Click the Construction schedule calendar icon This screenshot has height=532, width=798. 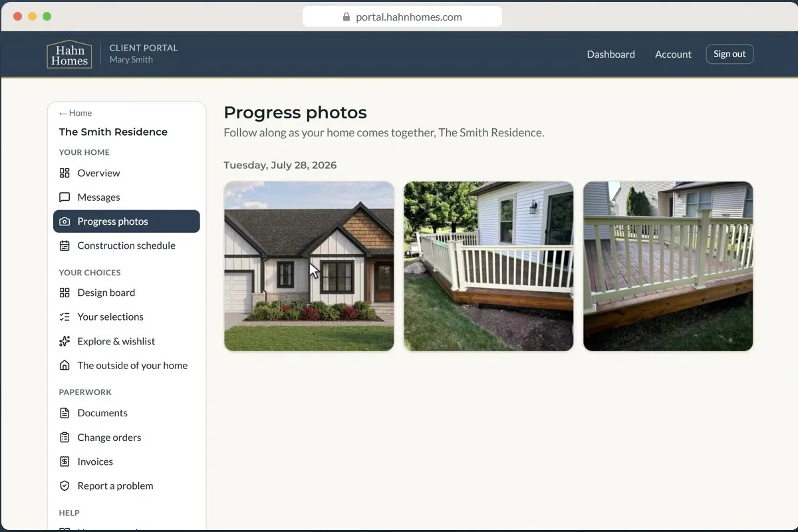[x=65, y=245]
